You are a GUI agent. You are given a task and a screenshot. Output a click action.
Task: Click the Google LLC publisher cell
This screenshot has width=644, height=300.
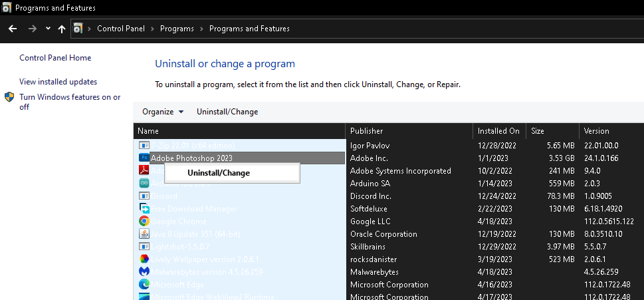370,222
